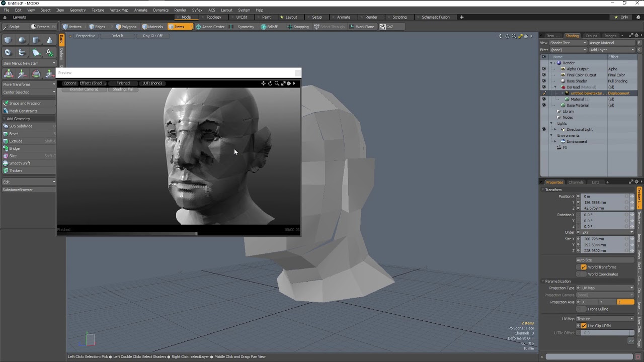Viewport: 644px width, 362px height.
Task: Open the Groups tab
Action: tap(591, 36)
